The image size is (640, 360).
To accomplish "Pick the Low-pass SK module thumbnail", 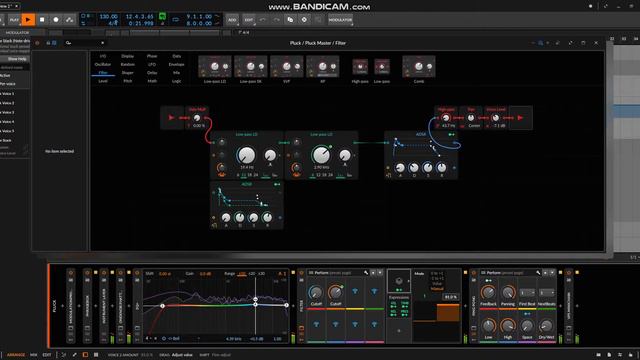I will click(251, 67).
